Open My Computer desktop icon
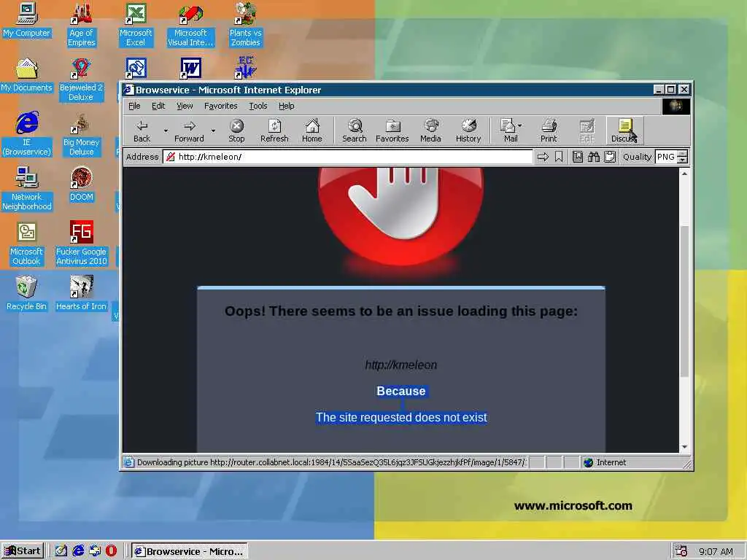Screen dimensions: 747x560 pyautogui.click(x=27, y=20)
